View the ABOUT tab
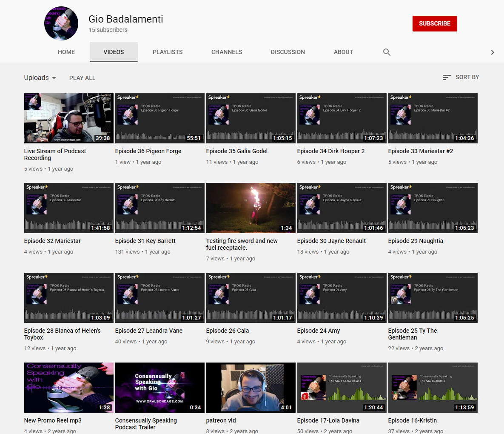This screenshot has height=434, width=504. point(343,52)
